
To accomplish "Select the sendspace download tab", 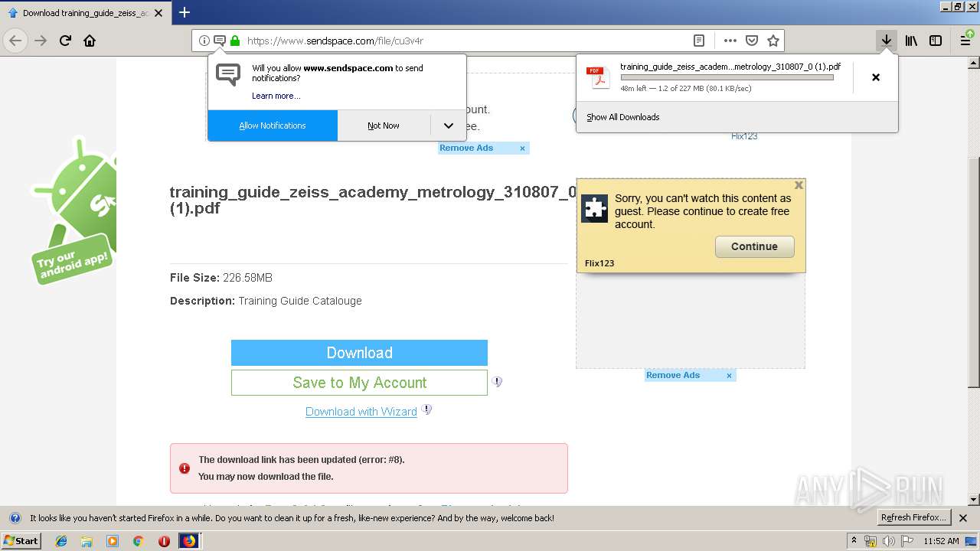I will (x=85, y=13).
